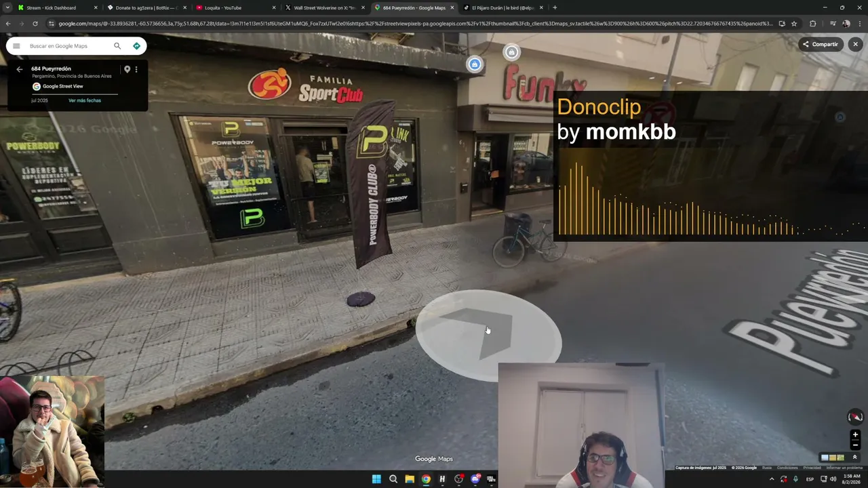
Task: Click the back arrow next to 684 Pueyrredón
Action: click(x=20, y=69)
